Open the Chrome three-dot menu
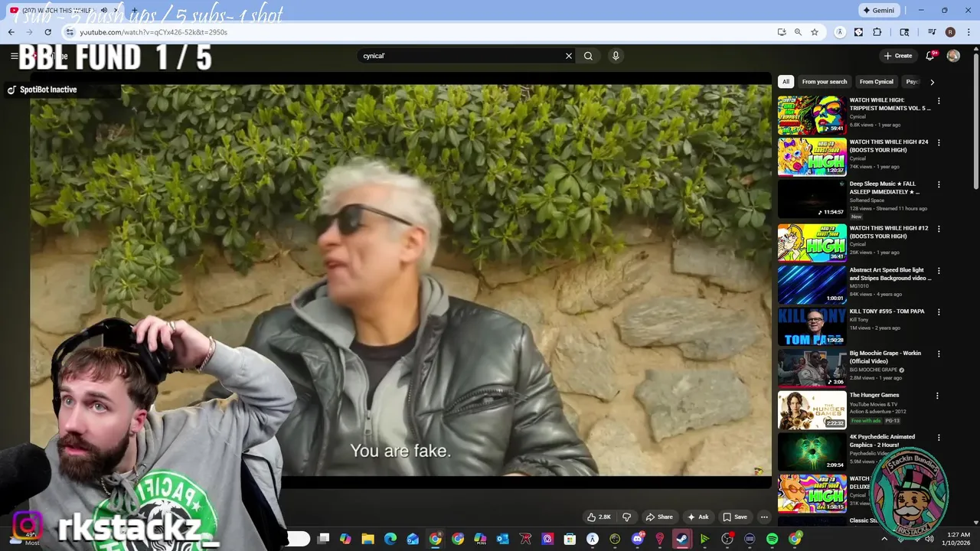 969,32
